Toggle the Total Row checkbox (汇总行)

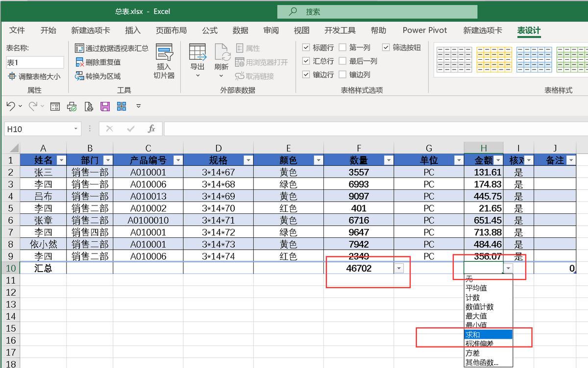[x=306, y=61]
